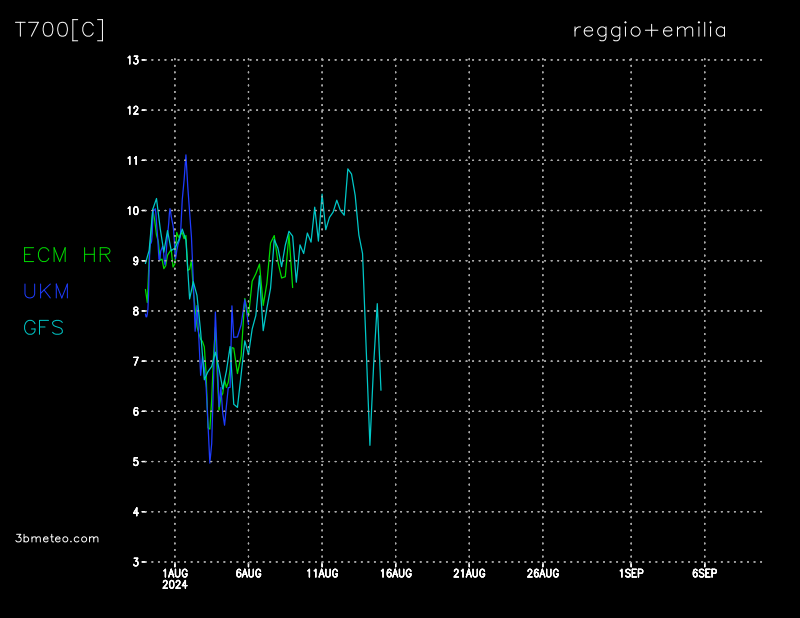Click the ECM HR legend entry
800x618 pixels.
(67, 255)
